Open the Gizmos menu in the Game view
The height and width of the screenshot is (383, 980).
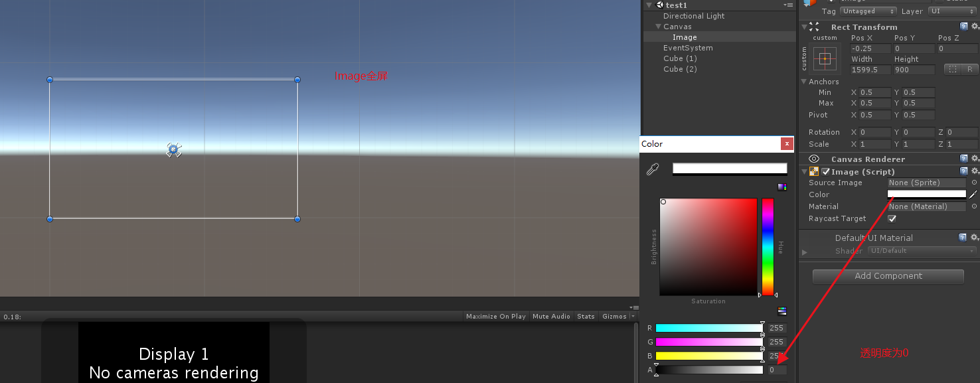[614, 316]
